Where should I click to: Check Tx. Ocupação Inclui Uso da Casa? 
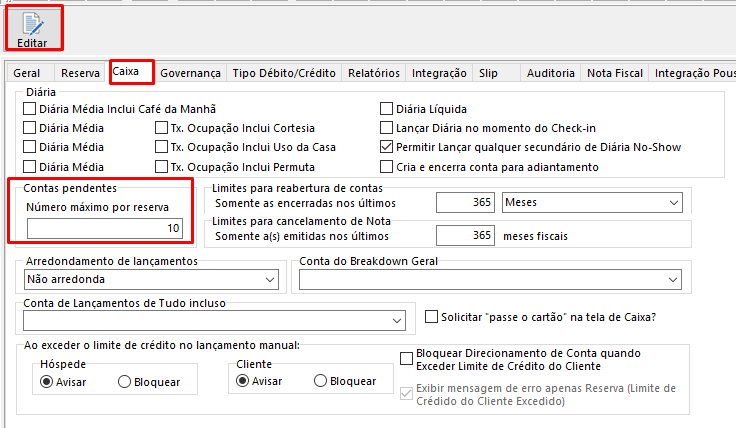click(161, 147)
